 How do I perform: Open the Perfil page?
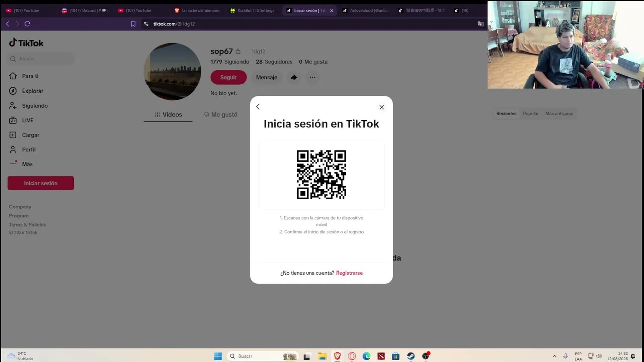22,149
